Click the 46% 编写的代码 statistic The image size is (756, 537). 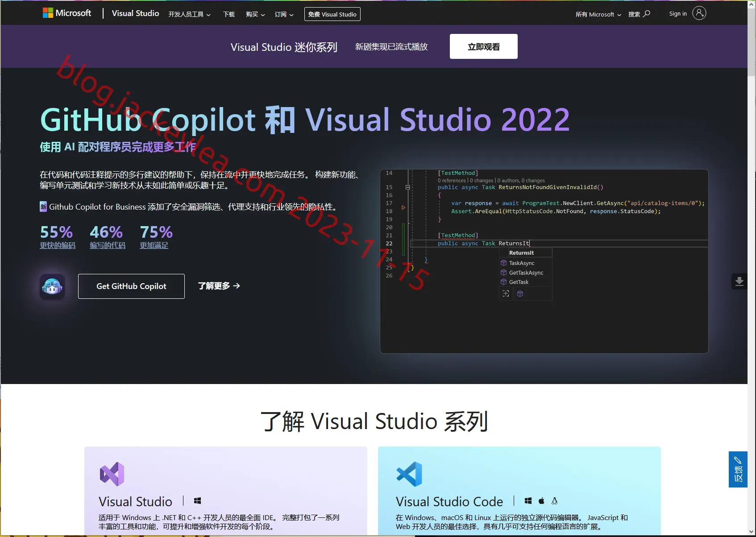point(107,237)
